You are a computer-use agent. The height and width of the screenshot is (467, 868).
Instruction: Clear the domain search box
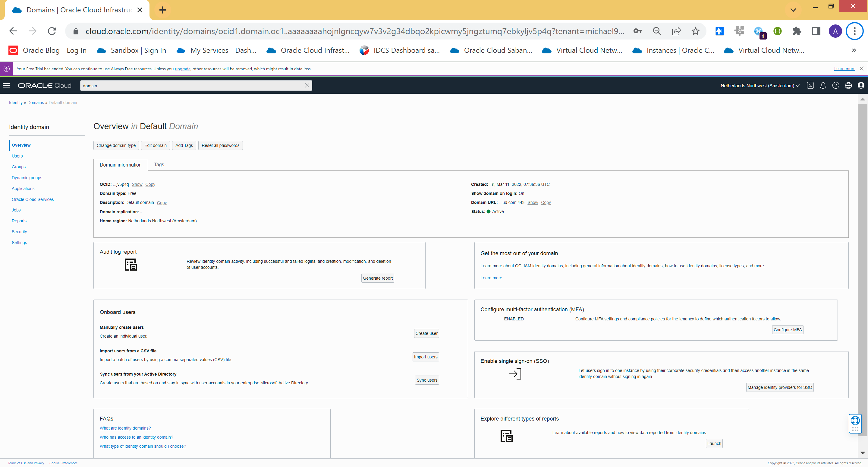(307, 85)
